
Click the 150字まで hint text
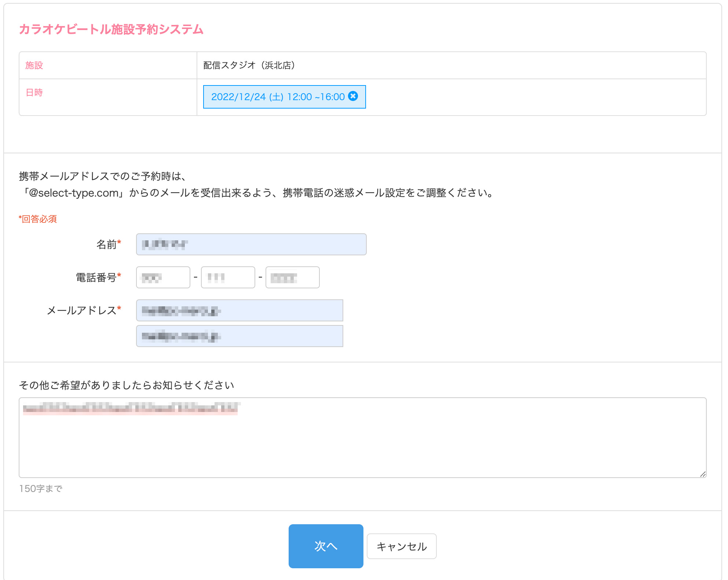pyautogui.click(x=41, y=488)
